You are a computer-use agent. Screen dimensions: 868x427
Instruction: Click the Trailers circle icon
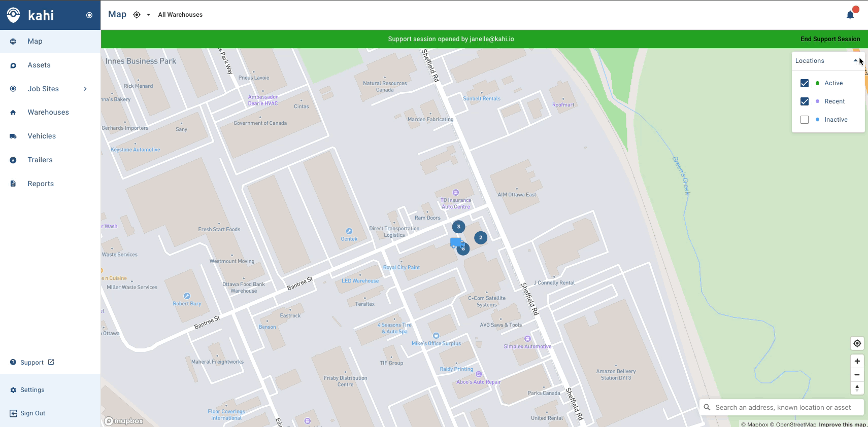point(13,160)
